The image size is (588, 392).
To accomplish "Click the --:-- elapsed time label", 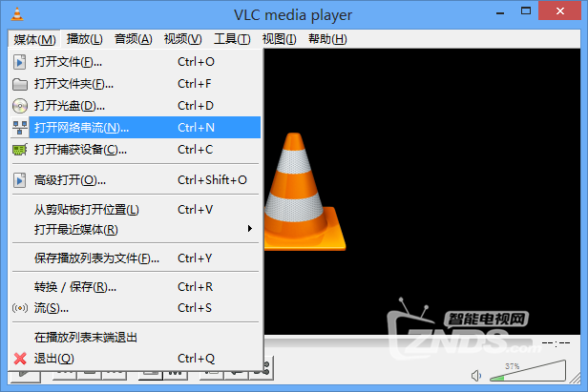I will [x=556, y=343].
